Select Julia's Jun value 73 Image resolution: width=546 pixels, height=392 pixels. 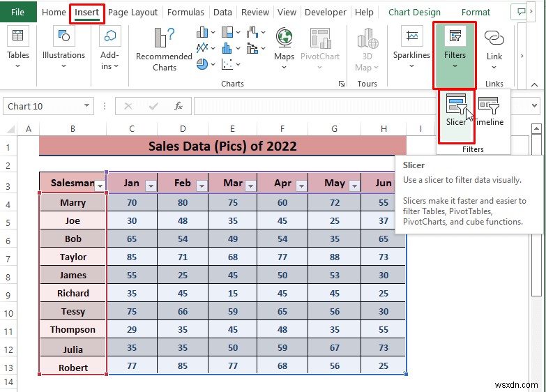coord(384,347)
